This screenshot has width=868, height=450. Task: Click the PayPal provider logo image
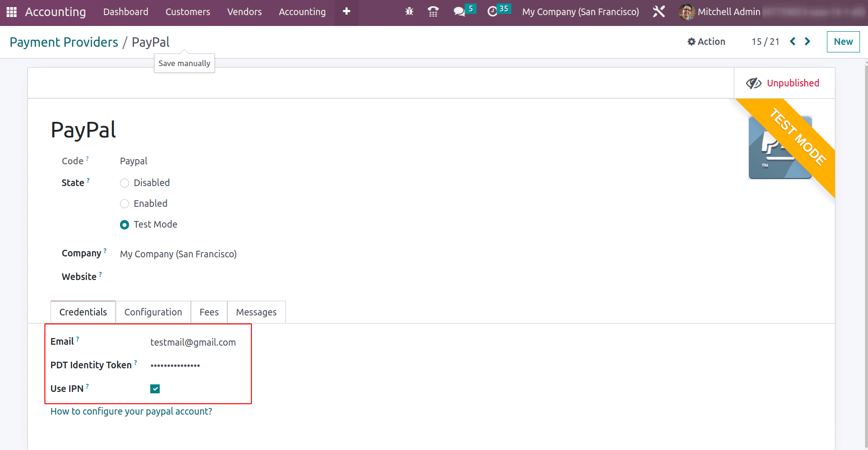(x=780, y=147)
